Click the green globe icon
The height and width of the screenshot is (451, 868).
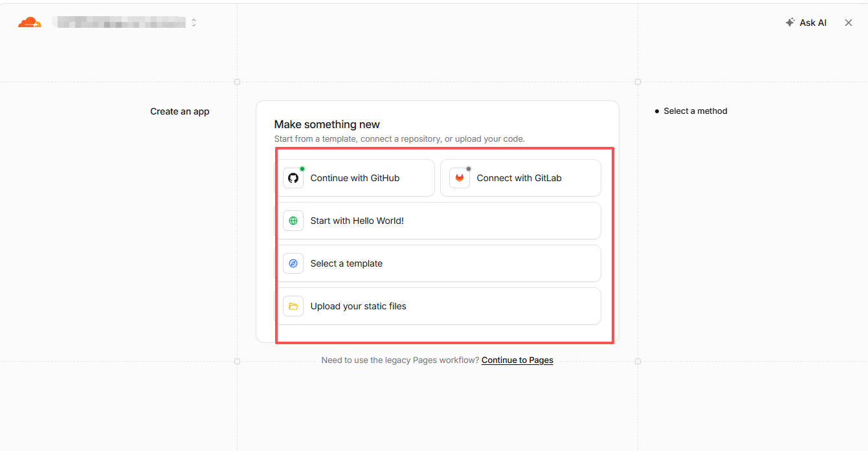pyautogui.click(x=293, y=221)
